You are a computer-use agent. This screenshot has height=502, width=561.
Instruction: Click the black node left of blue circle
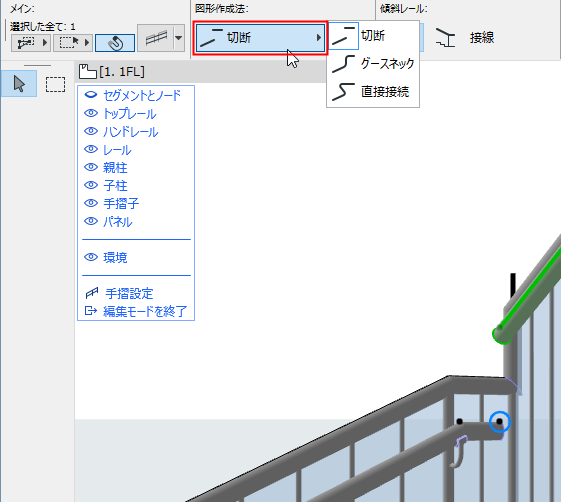459,422
